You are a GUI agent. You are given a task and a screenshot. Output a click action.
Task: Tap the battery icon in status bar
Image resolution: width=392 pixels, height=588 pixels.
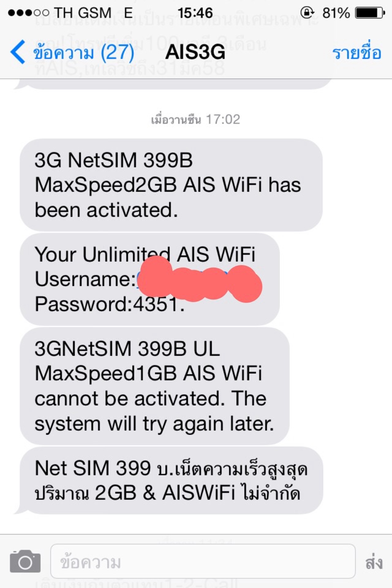pyautogui.click(x=370, y=13)
